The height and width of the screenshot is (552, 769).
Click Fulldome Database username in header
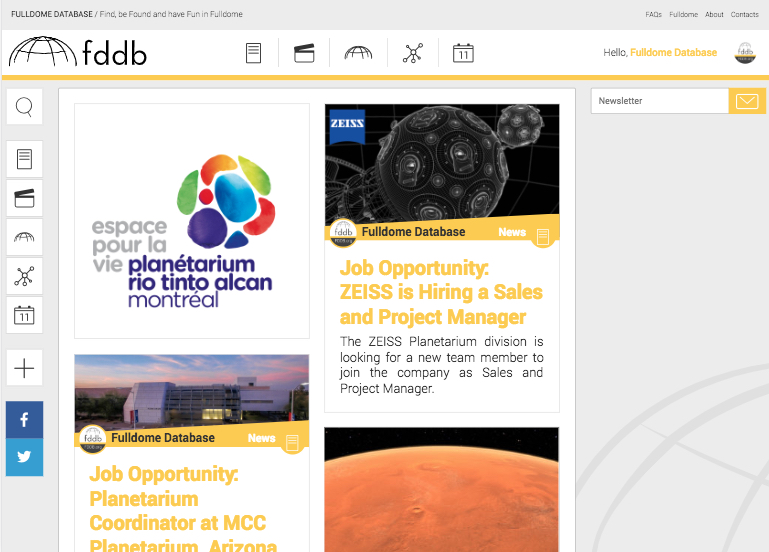673,52
